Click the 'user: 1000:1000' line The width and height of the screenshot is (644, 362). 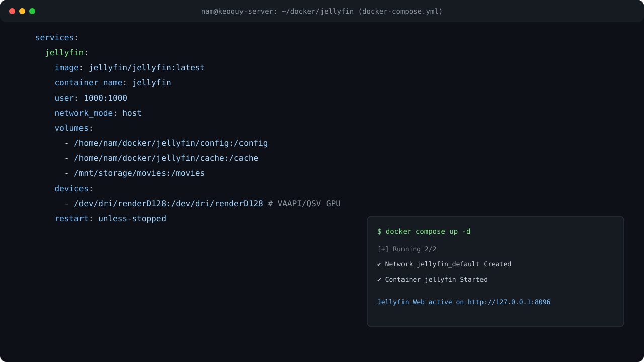[91, 98]
